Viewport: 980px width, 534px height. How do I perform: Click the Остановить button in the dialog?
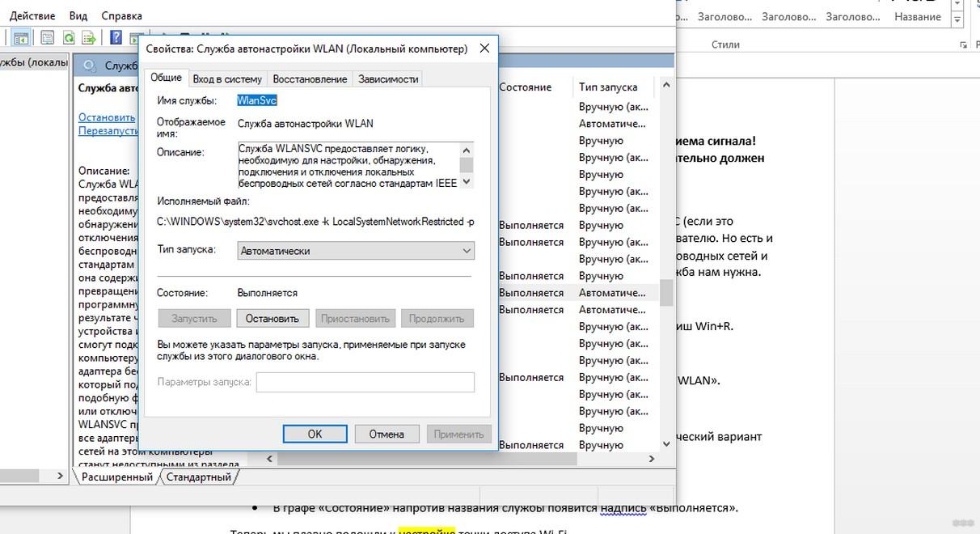pos(272,318)
